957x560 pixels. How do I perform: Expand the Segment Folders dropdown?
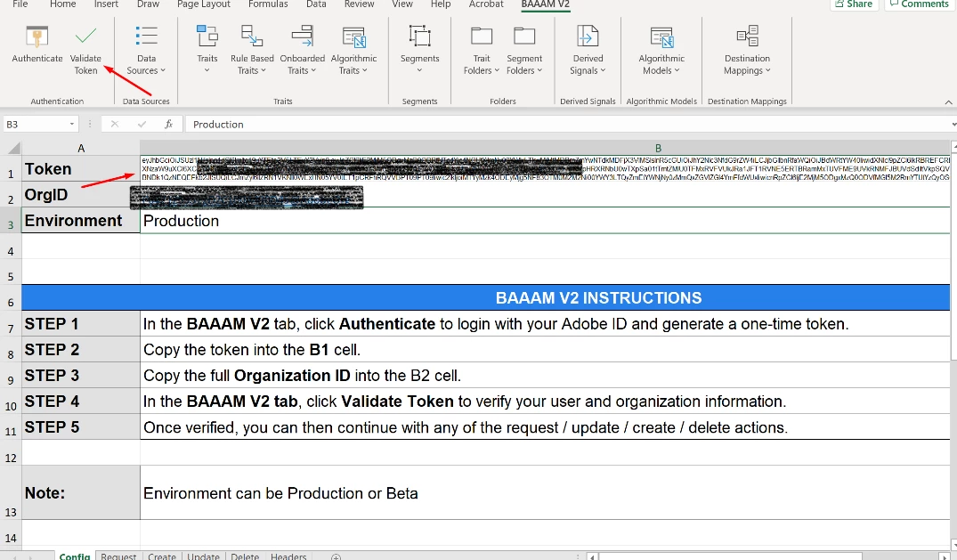tap(539, 71)
